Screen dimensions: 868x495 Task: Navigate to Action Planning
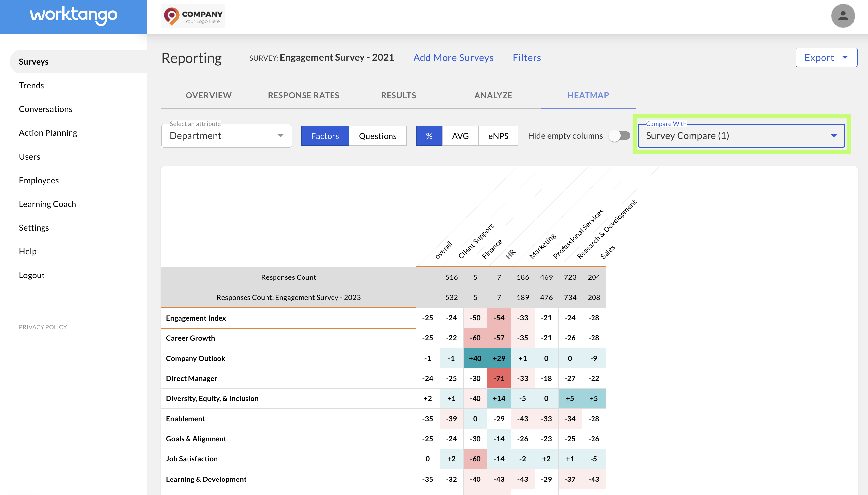coord(48,133)
